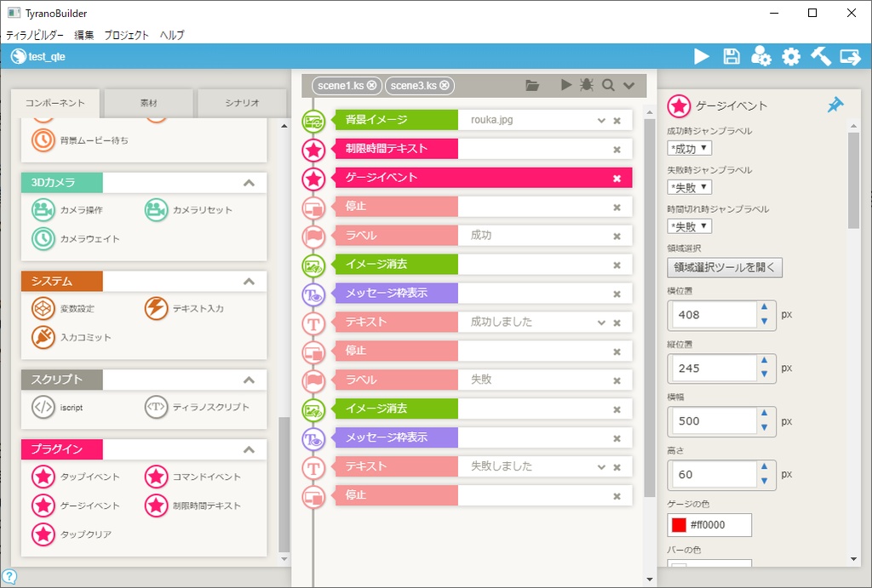Select the 制限時間テキスト plugin in component list

192,505
